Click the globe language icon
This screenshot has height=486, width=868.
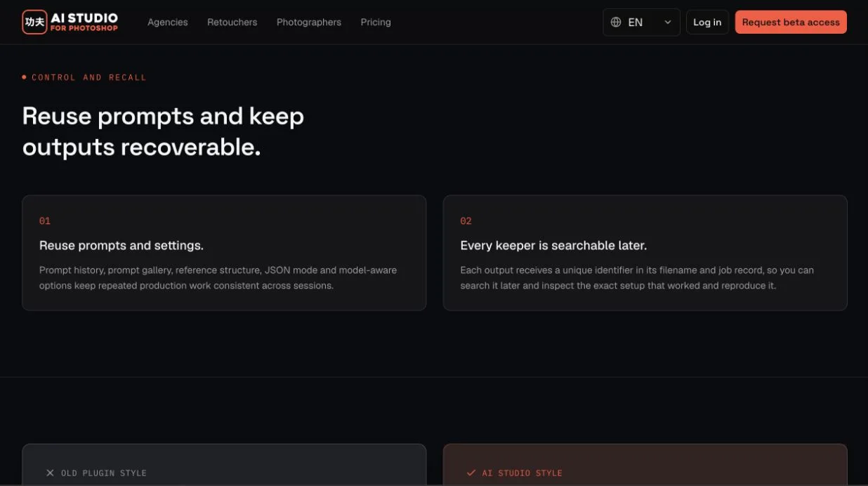616,22
